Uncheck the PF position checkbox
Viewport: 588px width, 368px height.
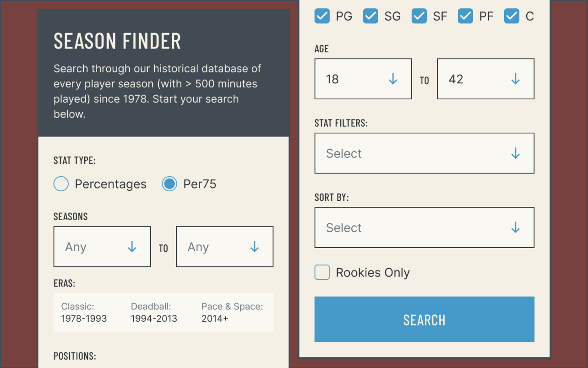click(x=465, y=16)
